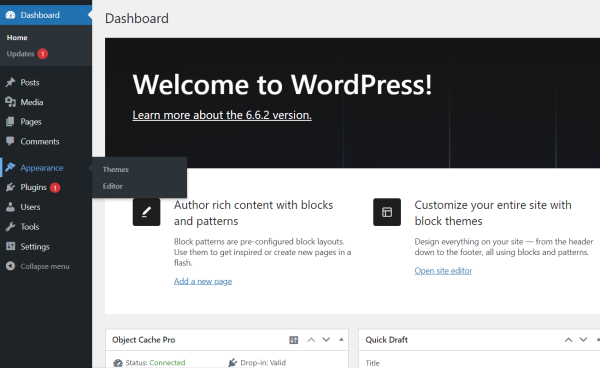Click the Plugins red update badge
600x368 pixels.
point(55,187)
